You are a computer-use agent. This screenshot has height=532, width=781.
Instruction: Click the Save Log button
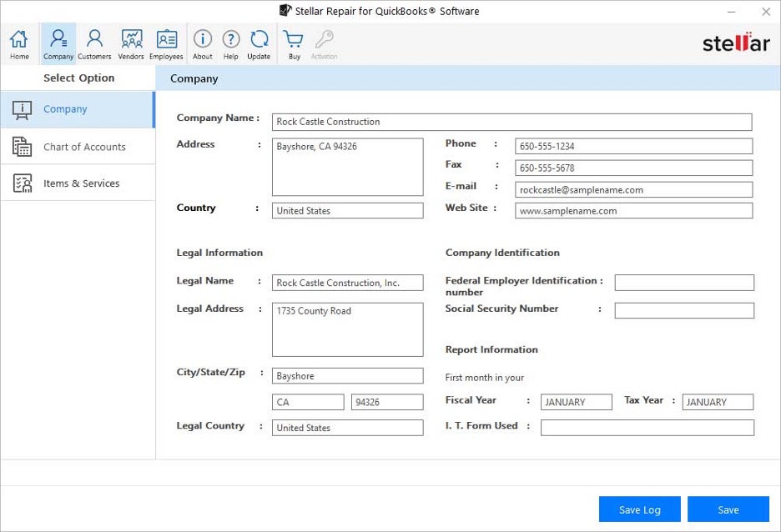pos(639,509)
